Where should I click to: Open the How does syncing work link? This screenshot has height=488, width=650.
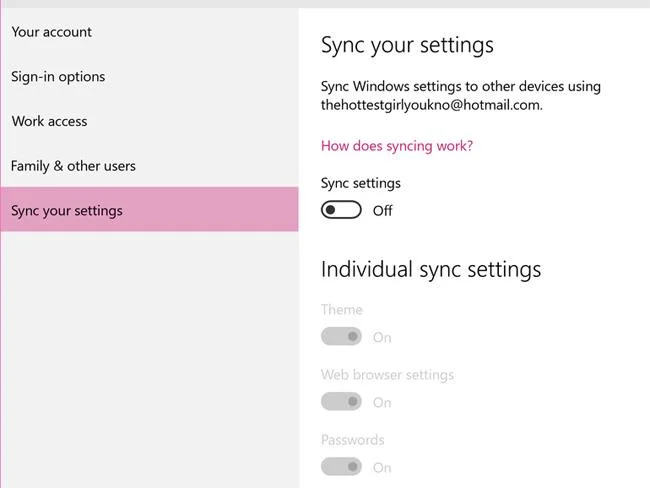coord(397,146)
